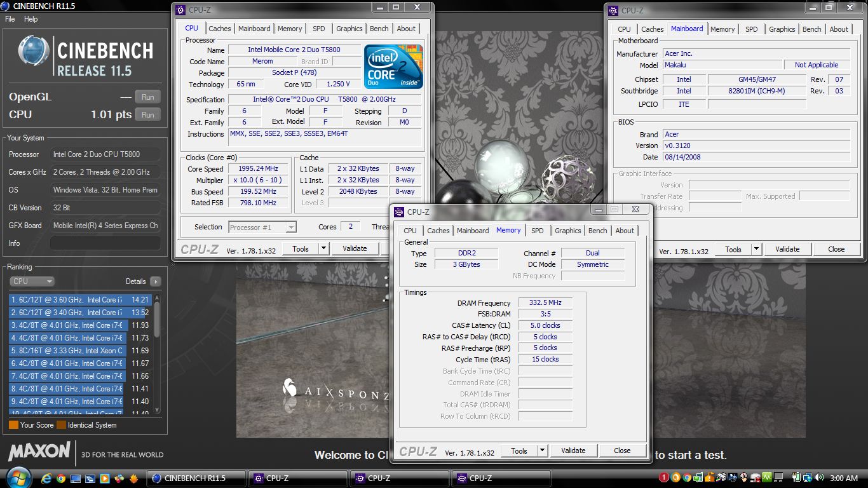Launch Google Chrome from quick launch
The height and width of the screenshot is (488, 868).
[61, 478]
